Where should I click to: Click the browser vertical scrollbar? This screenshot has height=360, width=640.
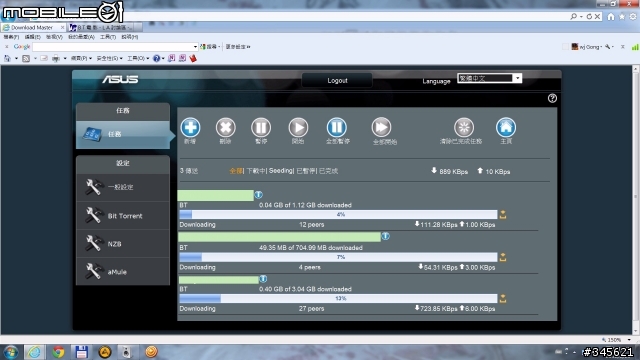coord(636,200)
